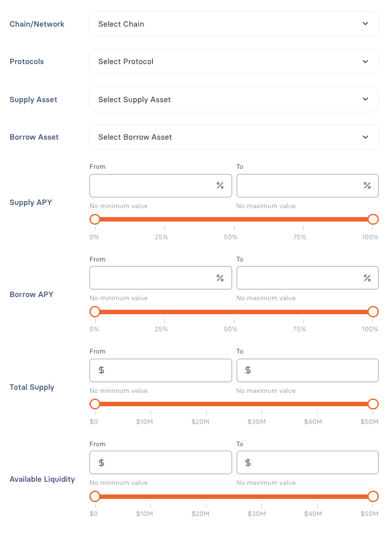Expand the Select Protocol dropdown
Image resolution: width=392 pixels, height=537 pixels.
[233, 62]
